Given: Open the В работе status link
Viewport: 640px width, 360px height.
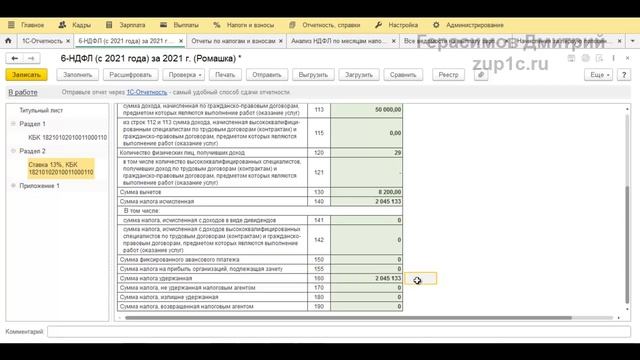Looking at the screenshot, I should point(23,92).
